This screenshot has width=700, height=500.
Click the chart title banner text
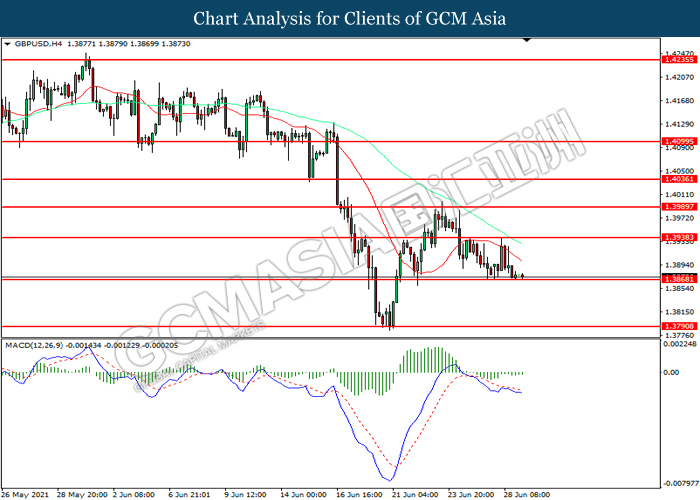pos(349,18)
